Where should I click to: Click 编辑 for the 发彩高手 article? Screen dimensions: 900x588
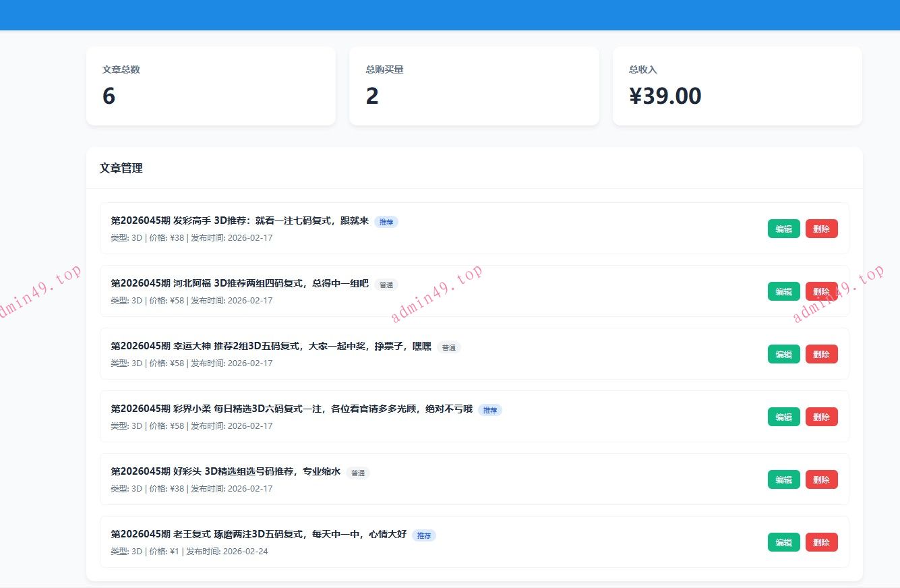point(783,229)
